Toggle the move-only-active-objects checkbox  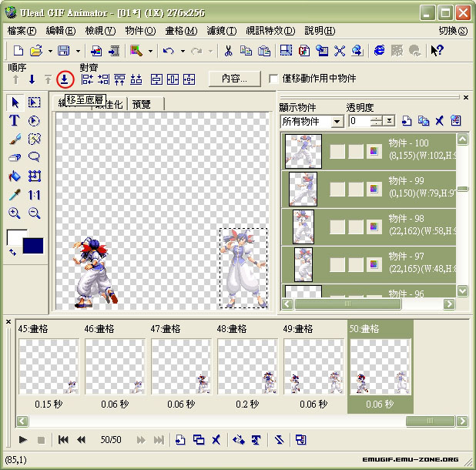[x=273, y=79]
